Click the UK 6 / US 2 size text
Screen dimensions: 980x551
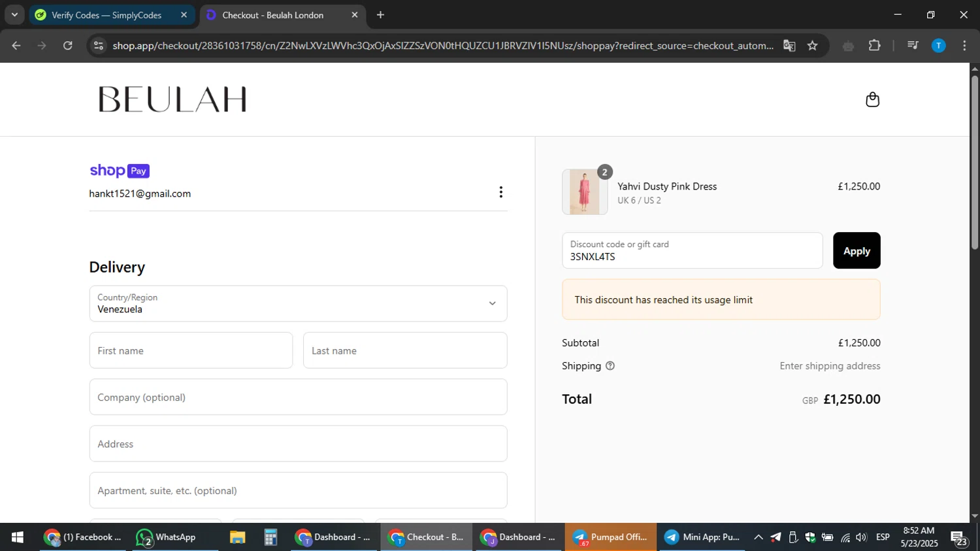point(639,201)
